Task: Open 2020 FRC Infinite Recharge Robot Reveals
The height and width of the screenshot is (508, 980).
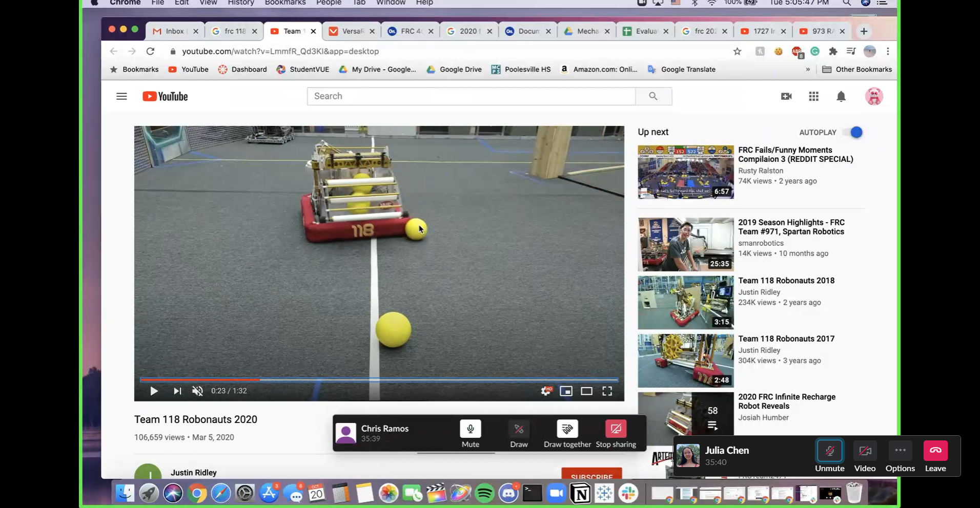Action: (787, 401)
